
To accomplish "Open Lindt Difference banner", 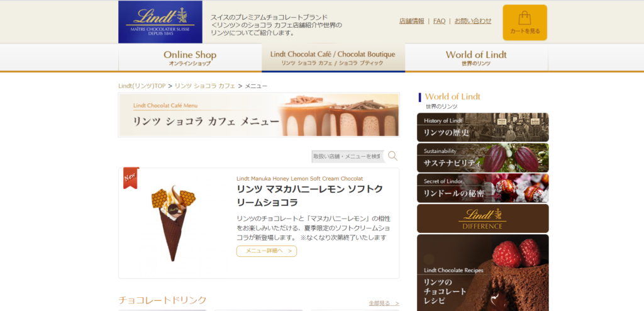I will (482, 218).
